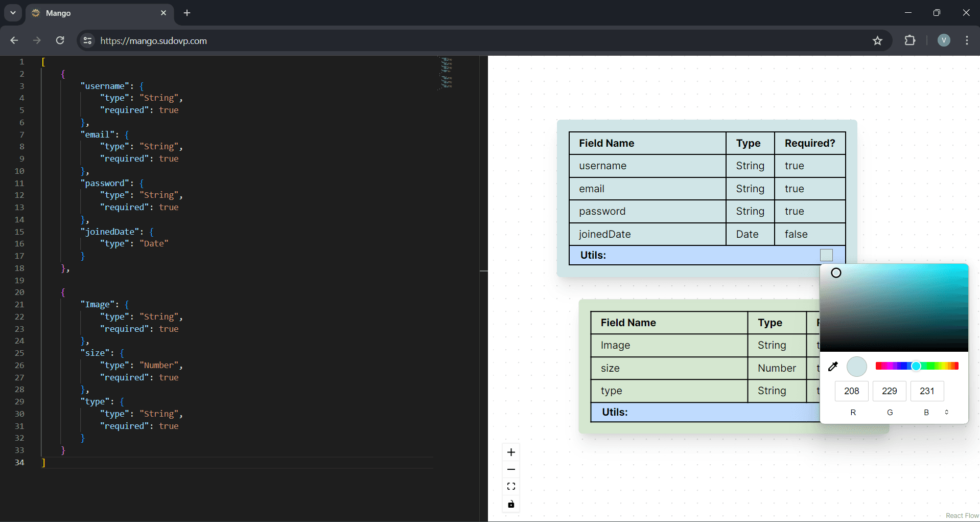The width and height of the screenshot is (980, 522).
Task: Minimize the browser window
Action: click(x=908, y=13)
